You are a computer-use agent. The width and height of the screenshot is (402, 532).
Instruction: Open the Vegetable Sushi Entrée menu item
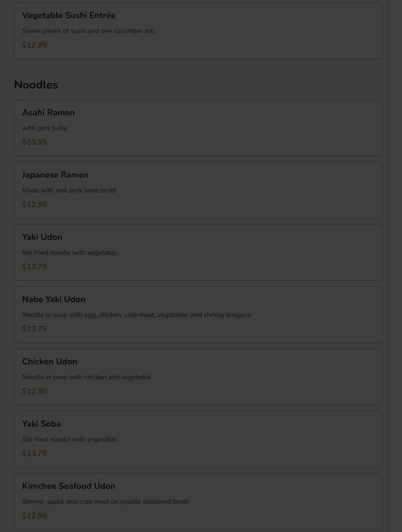[x=68, y=15]
